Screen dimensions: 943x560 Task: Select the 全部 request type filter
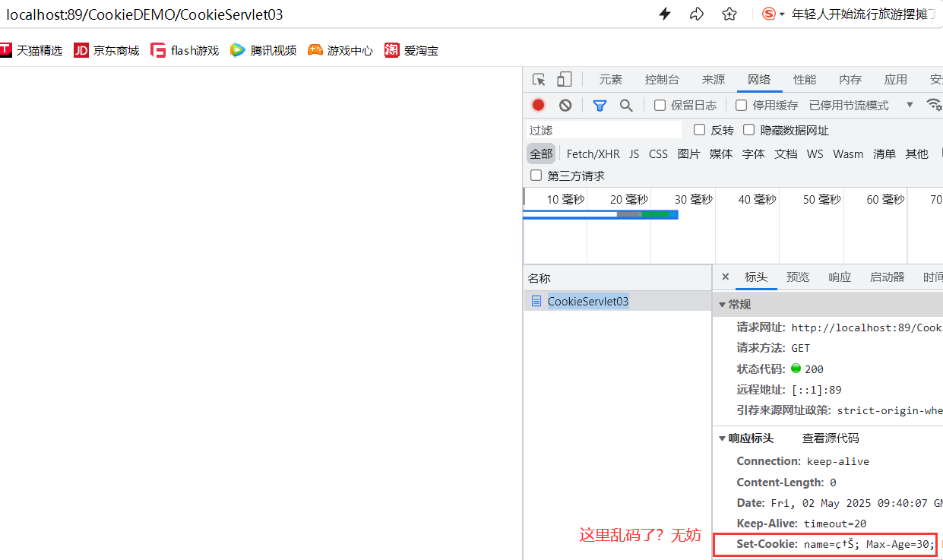click(x=541, y=153)
